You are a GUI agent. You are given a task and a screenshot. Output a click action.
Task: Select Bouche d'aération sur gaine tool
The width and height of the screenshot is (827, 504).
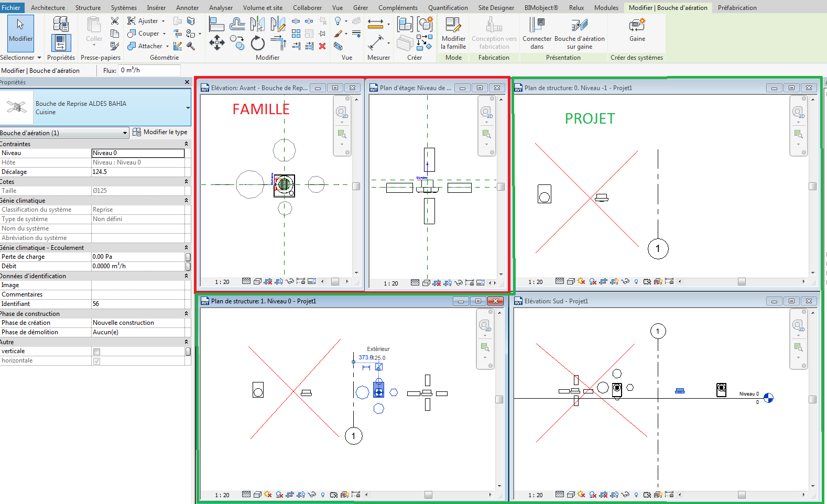[579, 33]
